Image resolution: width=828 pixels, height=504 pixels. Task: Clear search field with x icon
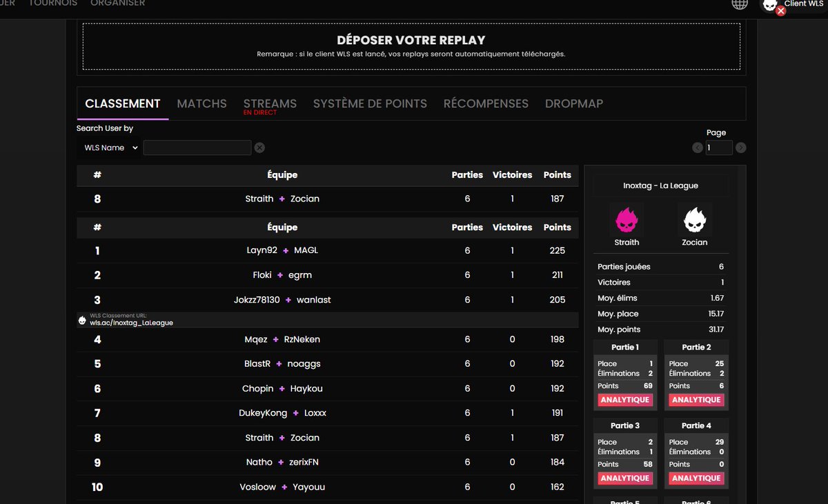click(259, 148)
